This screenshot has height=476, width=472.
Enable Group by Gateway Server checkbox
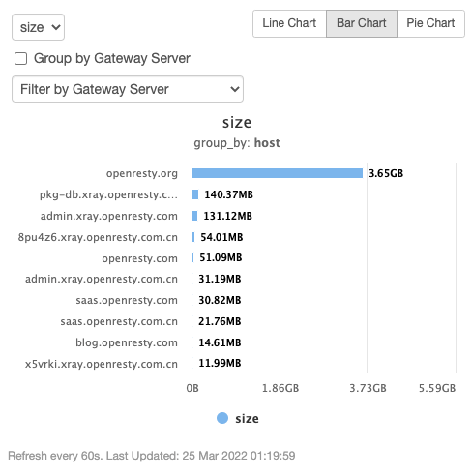coord(20,59)
